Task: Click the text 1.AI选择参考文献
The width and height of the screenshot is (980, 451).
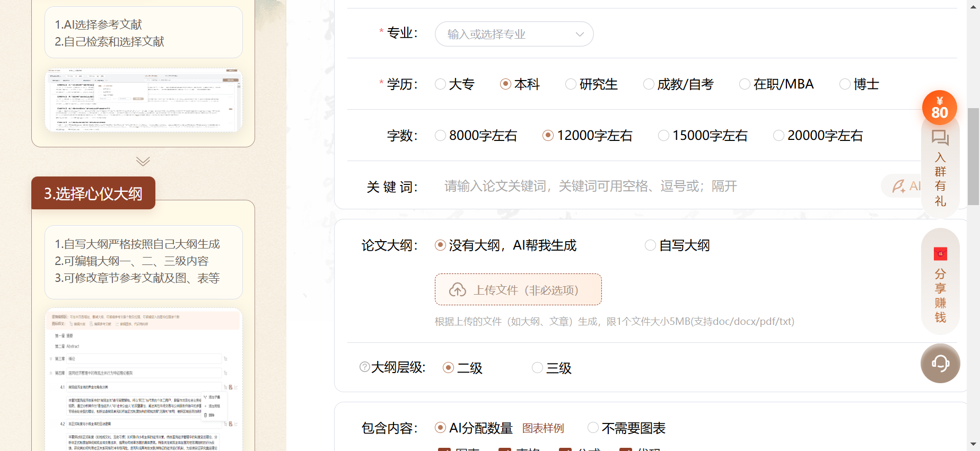Action: 99,24
